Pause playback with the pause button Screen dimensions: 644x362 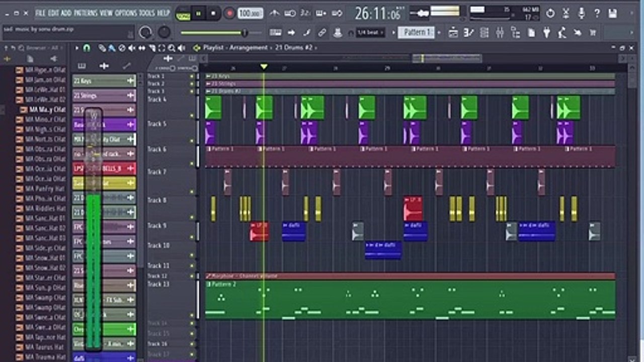(199, 14)
